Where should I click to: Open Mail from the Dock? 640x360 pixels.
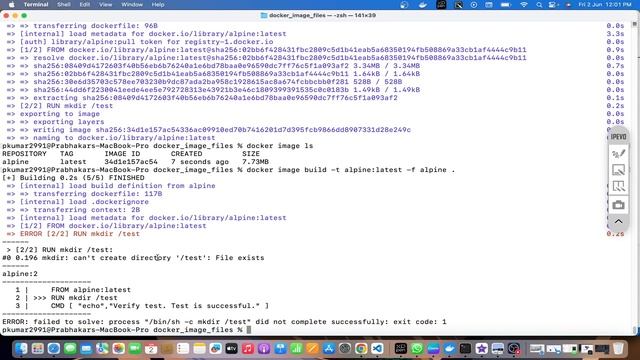pos(86,349)
